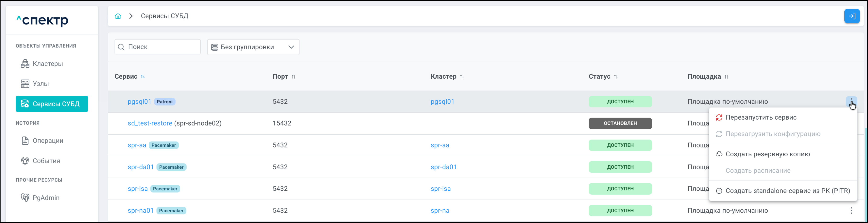Choose Создать резервную копию menu entry
The image size is (868, 223).
tap(768, 154)
